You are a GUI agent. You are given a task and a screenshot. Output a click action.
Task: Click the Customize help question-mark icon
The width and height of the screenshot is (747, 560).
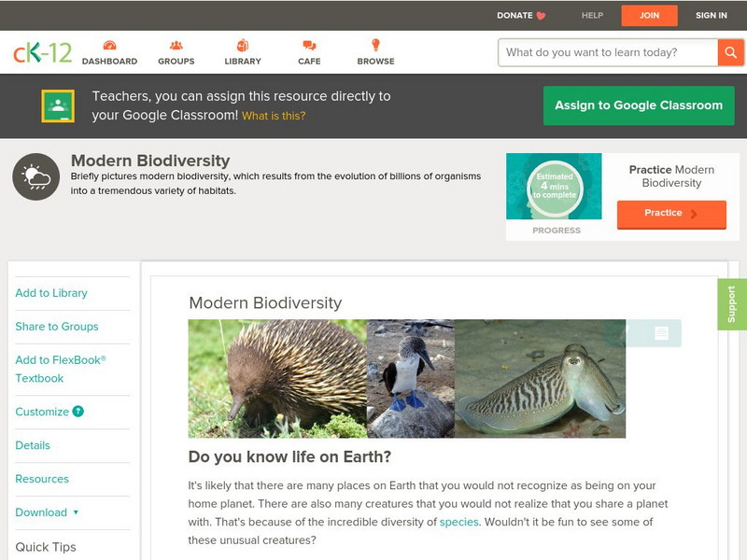(x=78, y=412)
